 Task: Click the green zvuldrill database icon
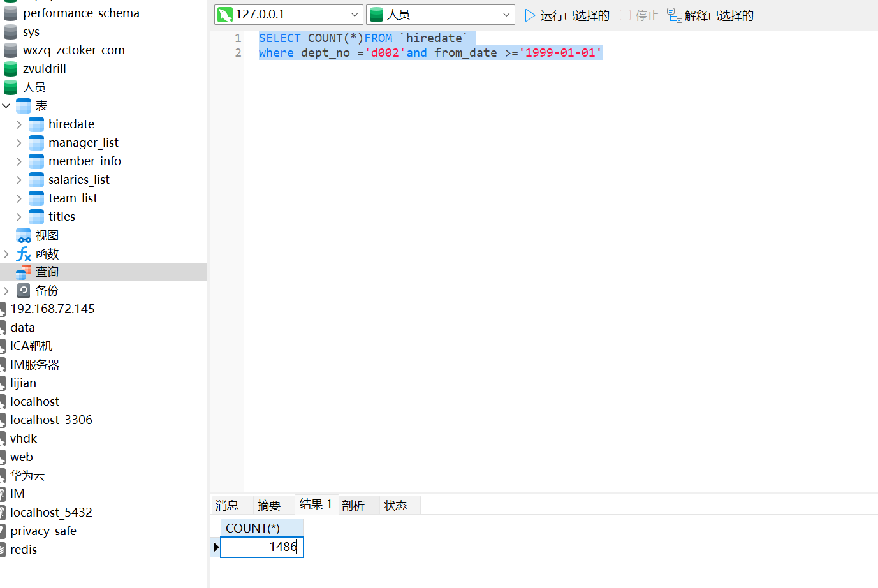[x=11, y=68]
